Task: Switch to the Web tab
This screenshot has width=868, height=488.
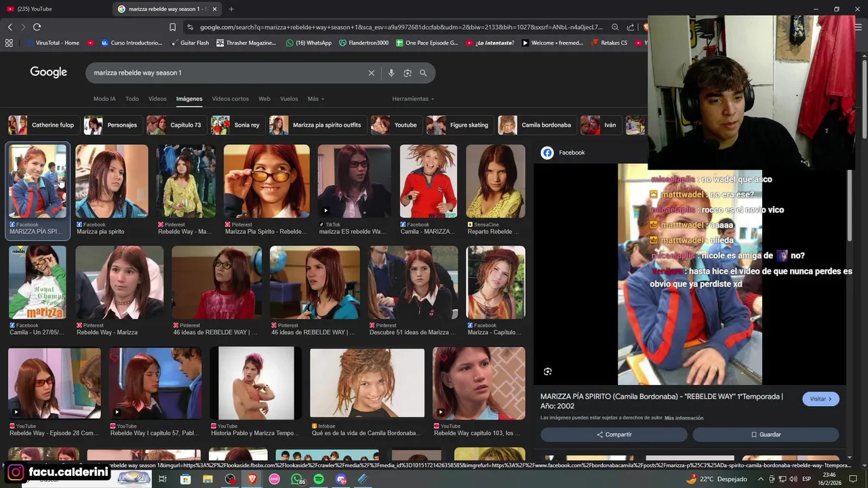Action: pos(264,99)
